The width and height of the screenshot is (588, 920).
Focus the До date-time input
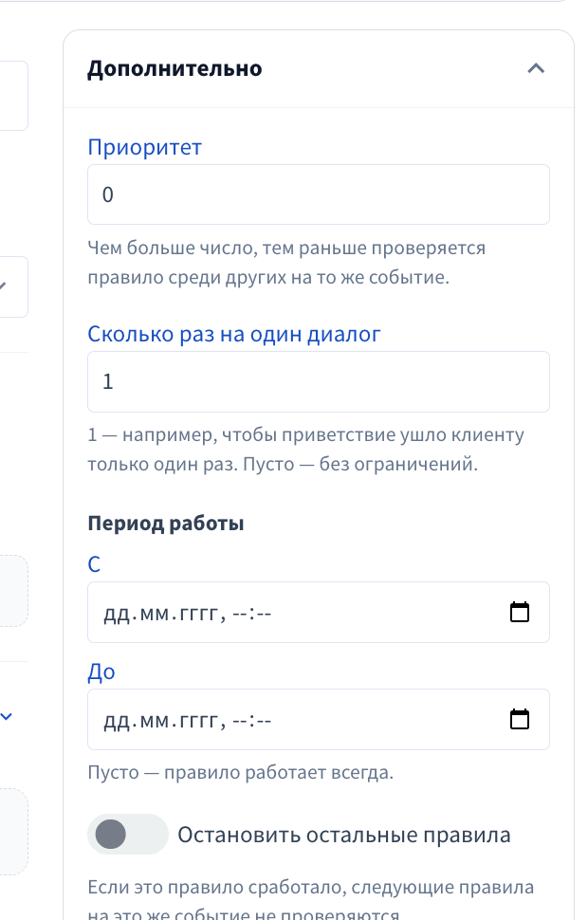318,719
